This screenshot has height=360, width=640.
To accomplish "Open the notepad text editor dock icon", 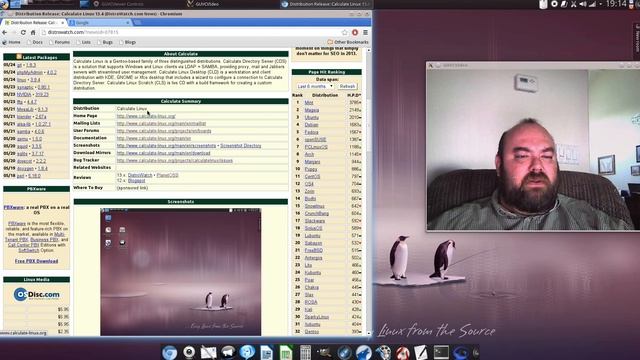I will [421, 352].
